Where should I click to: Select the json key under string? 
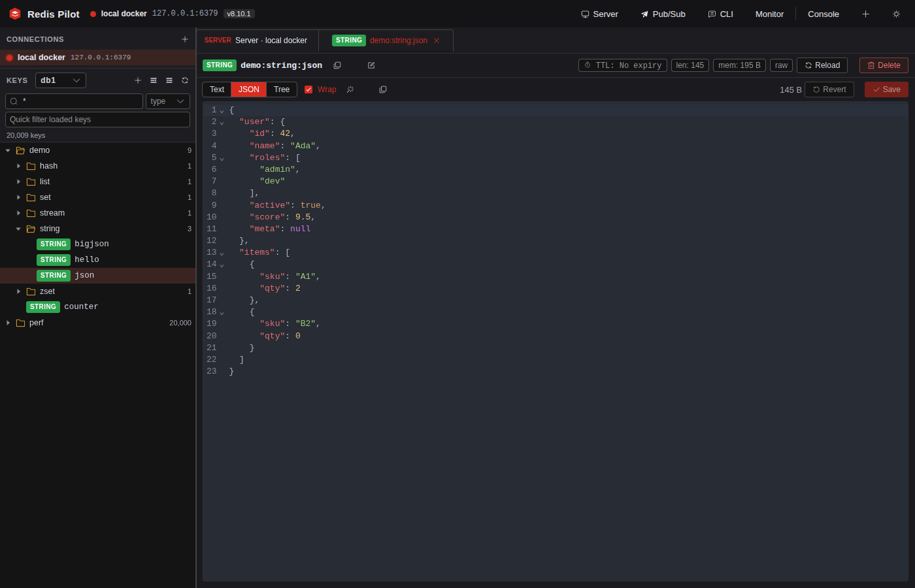click(x=98, y=275)
